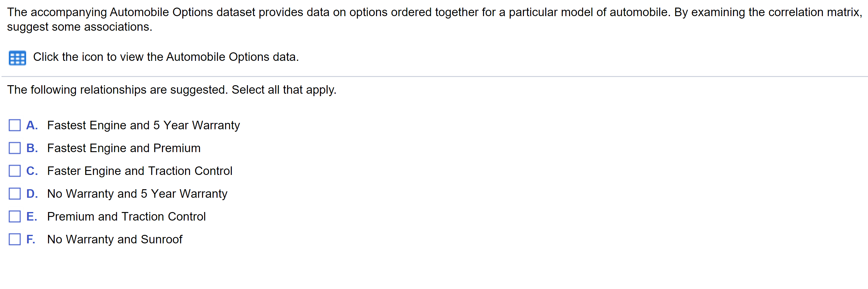868x289 pixels.
Task: Open the Automobile Options data table icon
Action: [17, 58]
